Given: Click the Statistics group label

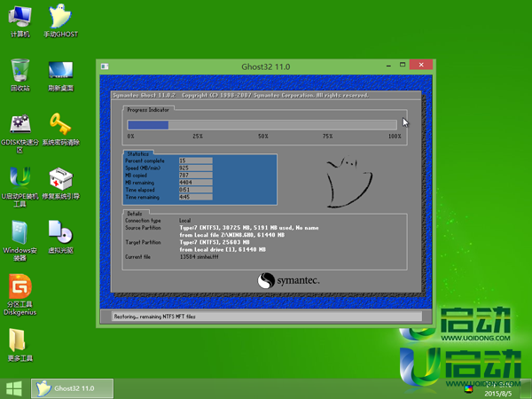Looking at the screenshot, I should [138, 153].
